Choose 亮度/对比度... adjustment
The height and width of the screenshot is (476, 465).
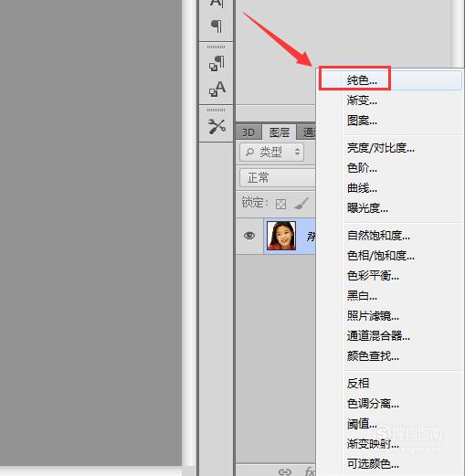coord(390,148)
